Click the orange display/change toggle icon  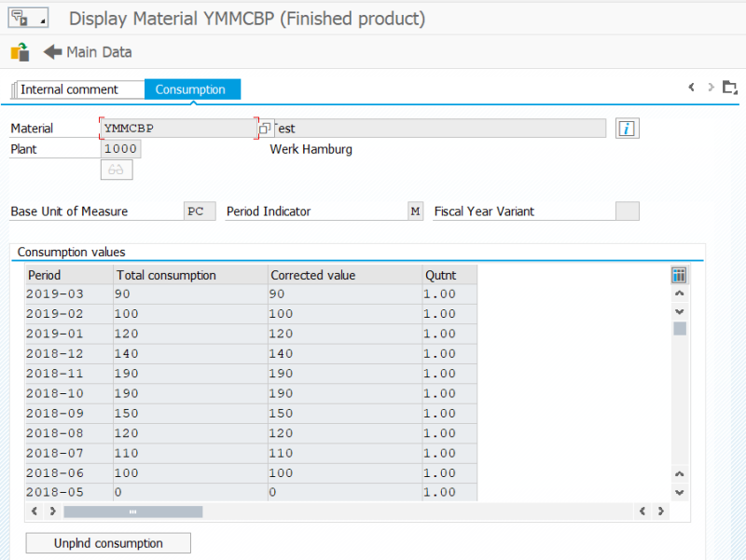click(20, 52)
